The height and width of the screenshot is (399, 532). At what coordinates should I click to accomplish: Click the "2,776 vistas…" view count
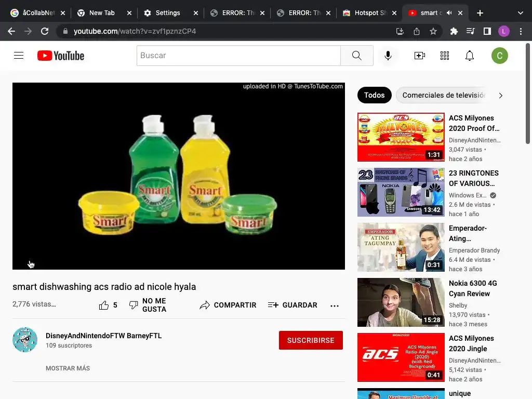(34, 304)
